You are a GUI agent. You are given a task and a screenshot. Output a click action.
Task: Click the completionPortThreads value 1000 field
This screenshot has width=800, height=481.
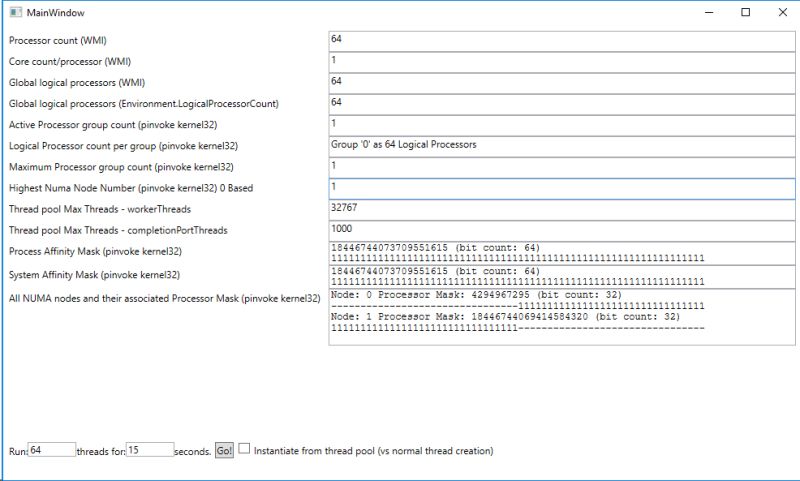click(x=562, y=231)
